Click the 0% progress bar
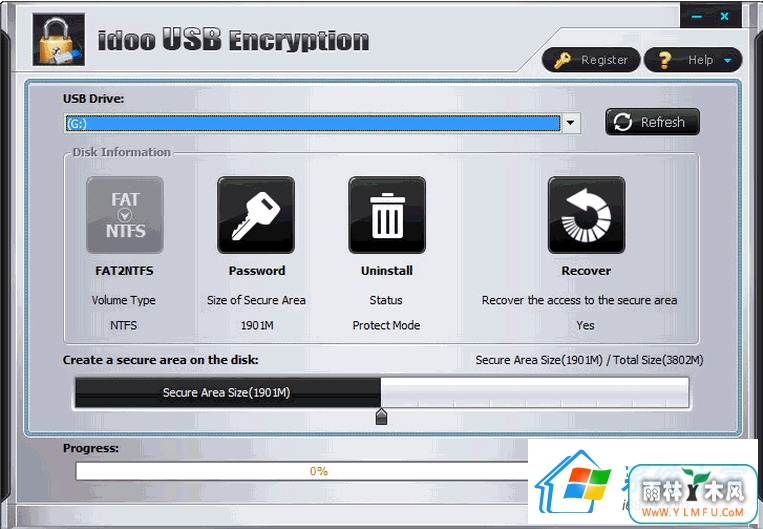This screenshot has width=763, height=529. point(319,471)
